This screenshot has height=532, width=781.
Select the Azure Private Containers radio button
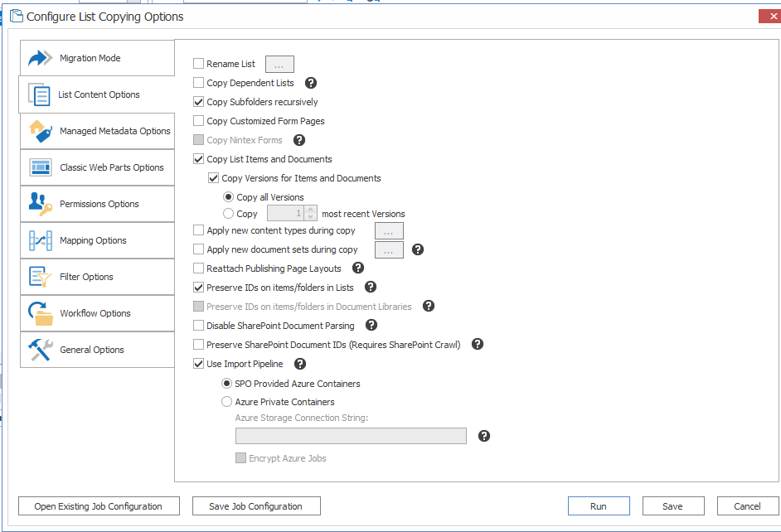[x=226, y=401]
